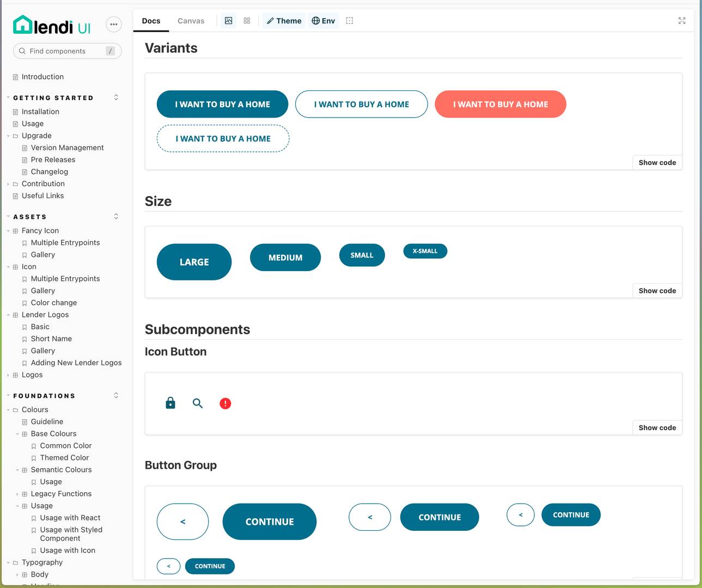Toggle the measure outlines icon

tap(349, 20)
